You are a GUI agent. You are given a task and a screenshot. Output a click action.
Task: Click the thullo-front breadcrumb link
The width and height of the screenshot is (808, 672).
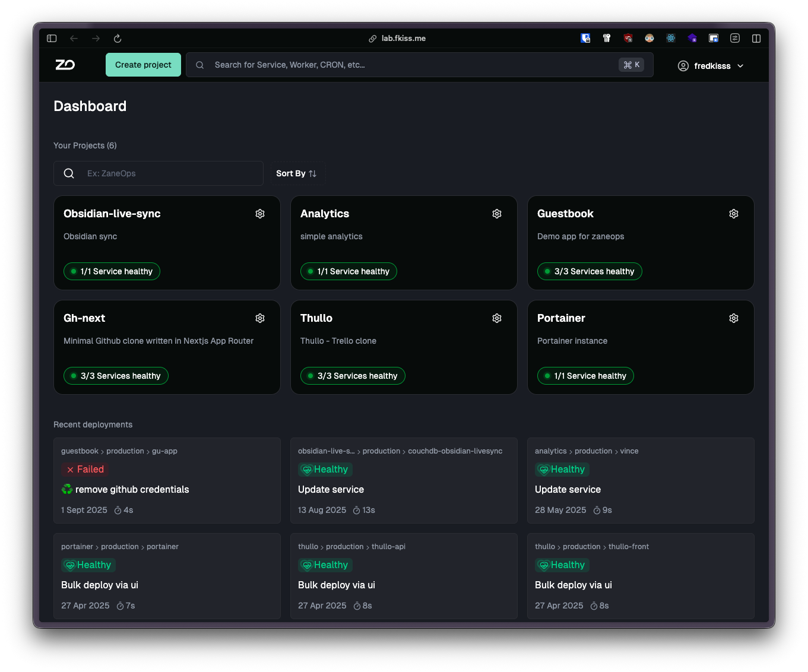pos(629,547)
